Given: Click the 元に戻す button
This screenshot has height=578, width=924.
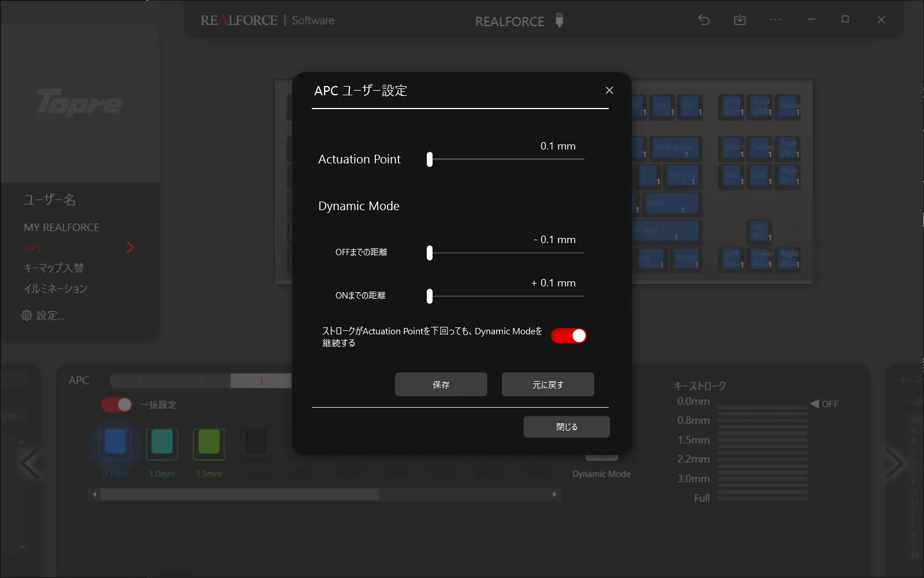Looking at the screenshot, I should pos(548,385).
